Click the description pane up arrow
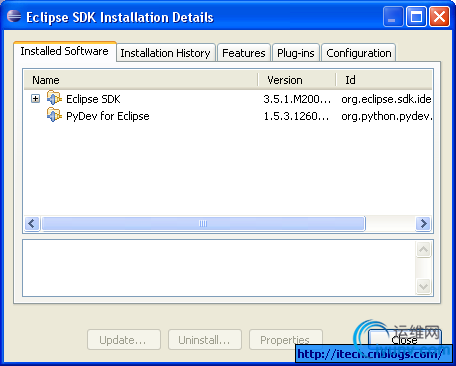The height and width of the screenshot is (366, 456). (x=423, y=249)
